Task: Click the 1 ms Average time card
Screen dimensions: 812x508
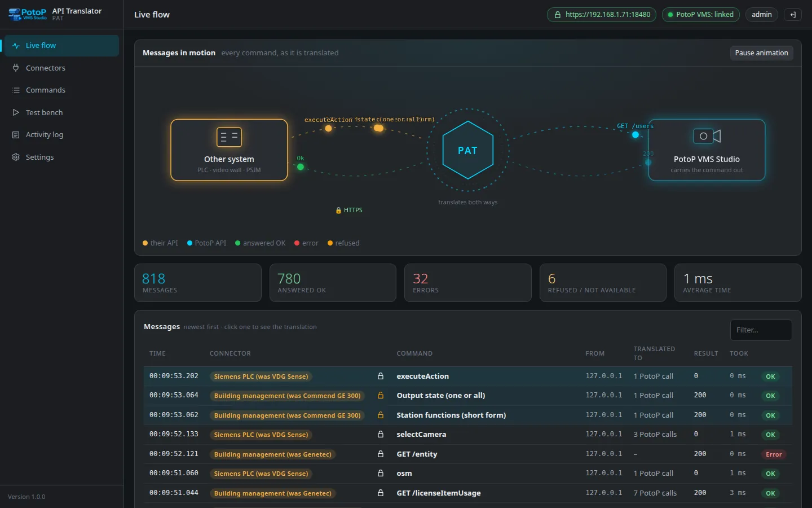Action: [x=738, y=283]
